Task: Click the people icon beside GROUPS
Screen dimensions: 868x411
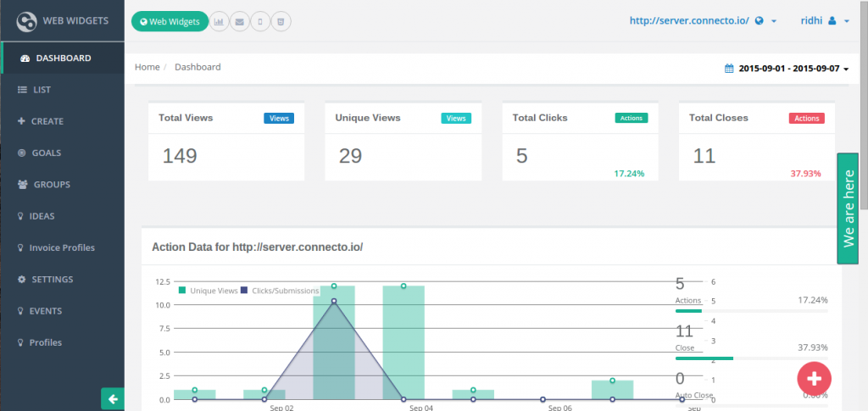Action: (x=23, y=184)
